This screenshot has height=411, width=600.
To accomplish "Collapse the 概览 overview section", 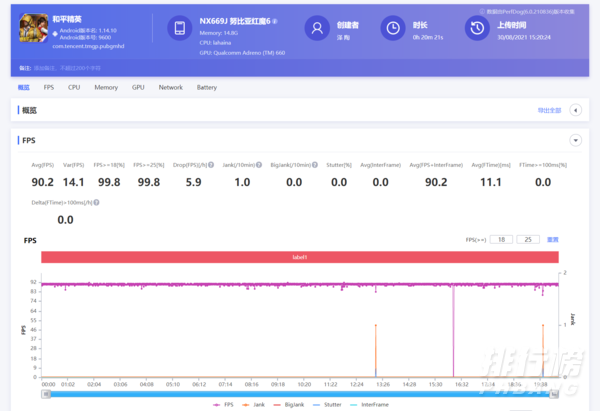I will pyautogui.click(x=575, y=110).
